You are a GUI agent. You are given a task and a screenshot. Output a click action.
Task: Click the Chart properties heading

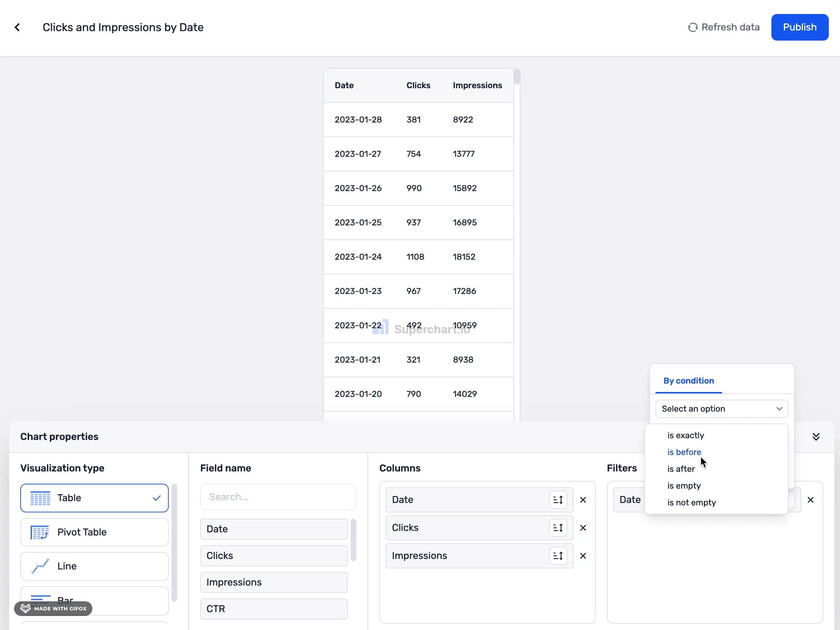click(x=59, y=437)
